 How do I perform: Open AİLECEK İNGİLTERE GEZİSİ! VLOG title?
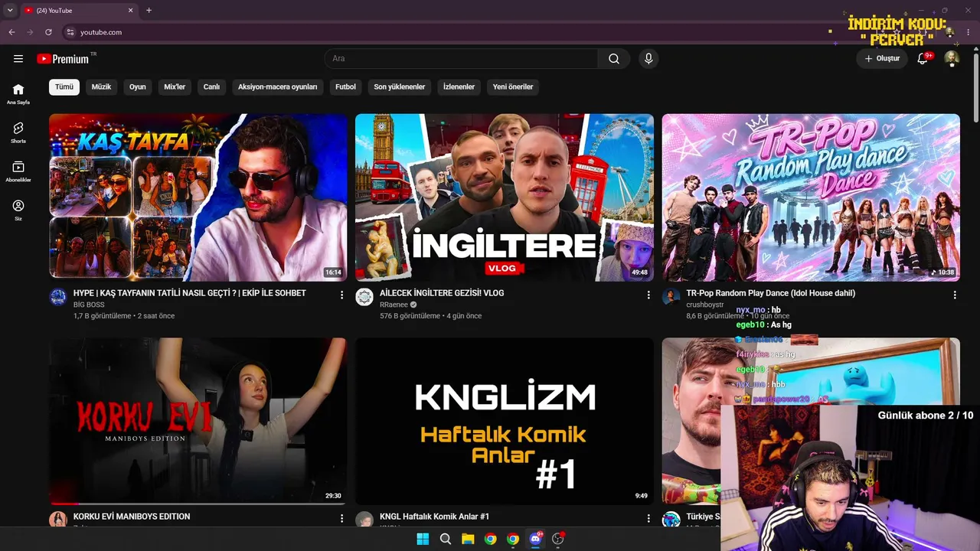pos(442,293)
